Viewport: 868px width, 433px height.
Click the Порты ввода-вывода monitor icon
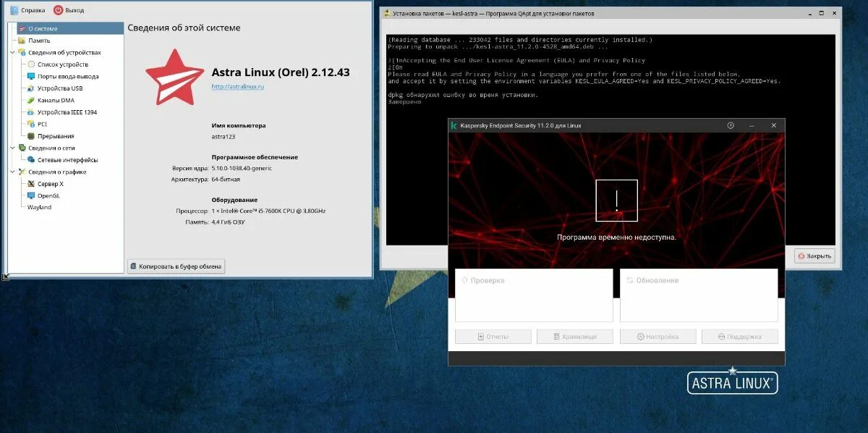point(31,76)
